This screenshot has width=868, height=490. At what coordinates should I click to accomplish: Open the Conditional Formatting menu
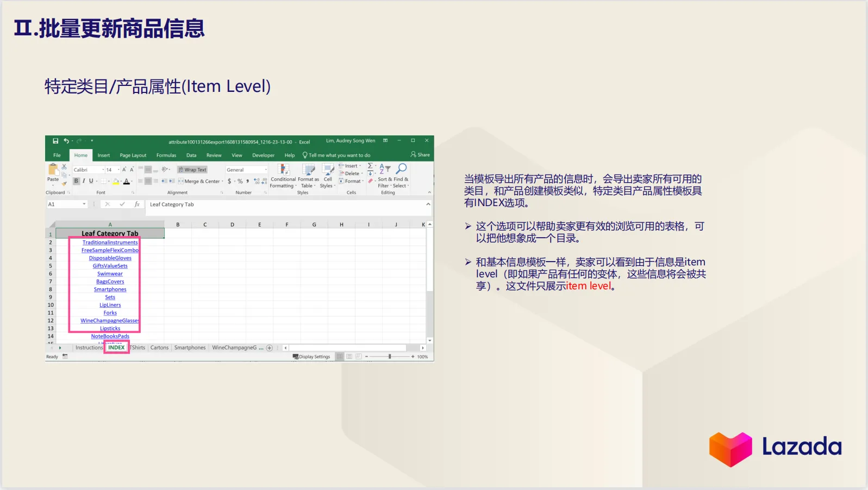pos(283,176)
